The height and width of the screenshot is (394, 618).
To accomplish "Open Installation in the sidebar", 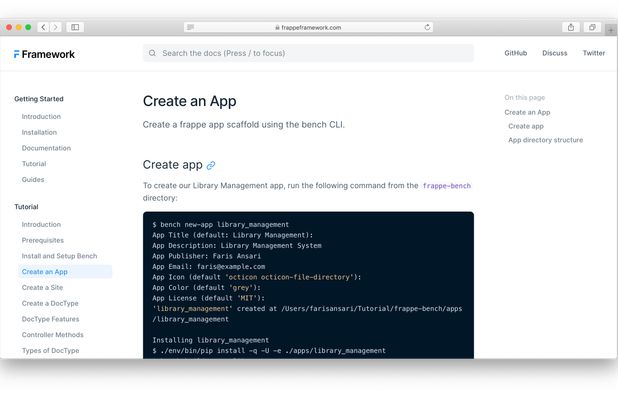I will click(x=39, y=132).
